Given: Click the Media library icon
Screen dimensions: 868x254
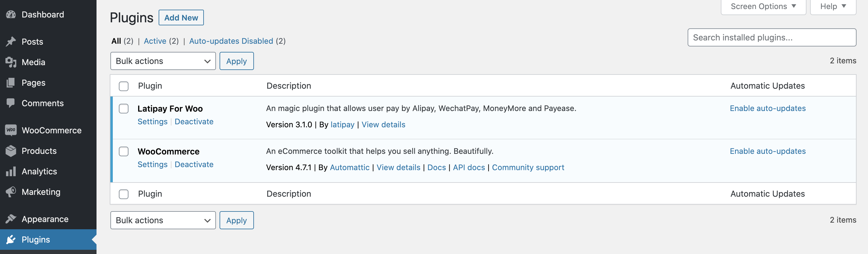Looking at the screenshot, I should (11, 62).
